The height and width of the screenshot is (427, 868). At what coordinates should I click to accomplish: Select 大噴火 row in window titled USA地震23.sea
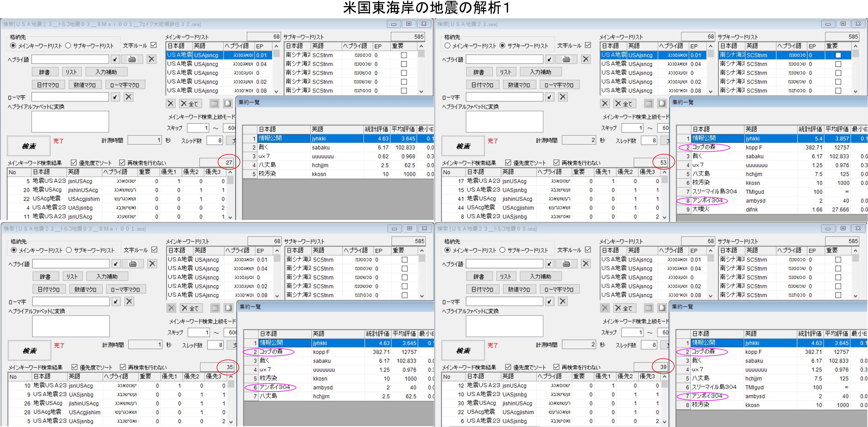click(x=772, y=210)
